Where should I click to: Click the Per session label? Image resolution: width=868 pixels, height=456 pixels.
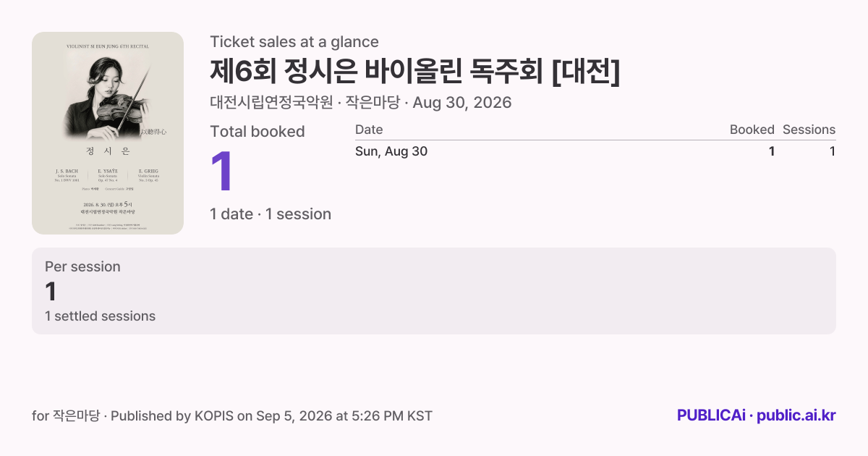click(x=82, y=266)
